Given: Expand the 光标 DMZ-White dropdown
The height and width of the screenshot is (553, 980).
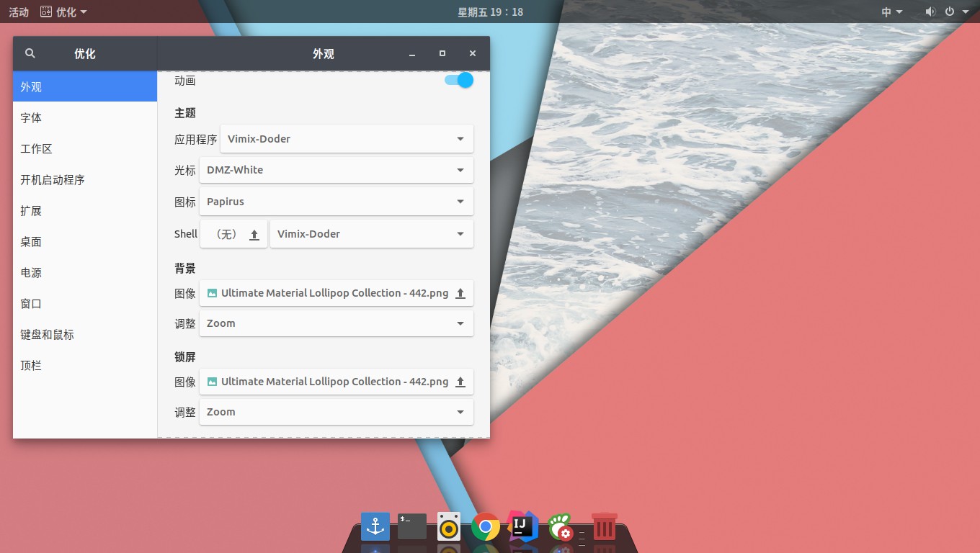Looking at the screenshot, I should (337, 171).
